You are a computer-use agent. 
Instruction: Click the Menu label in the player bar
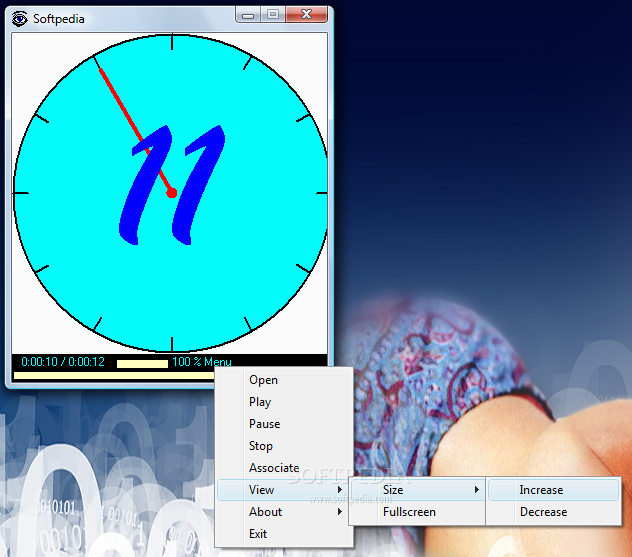point(218,362)
